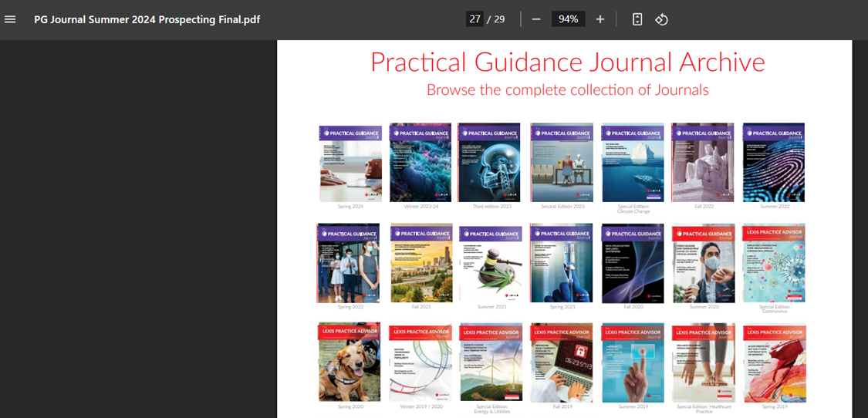868x418 pixels.
Task: Click the Browse the complete collection subtitle
Action: 567,89
